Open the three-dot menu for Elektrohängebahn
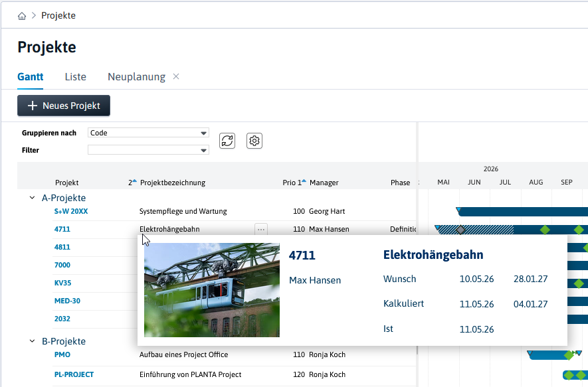Image resolution: width=588 pixels, height=387 pixels. [x=261, y=229]
